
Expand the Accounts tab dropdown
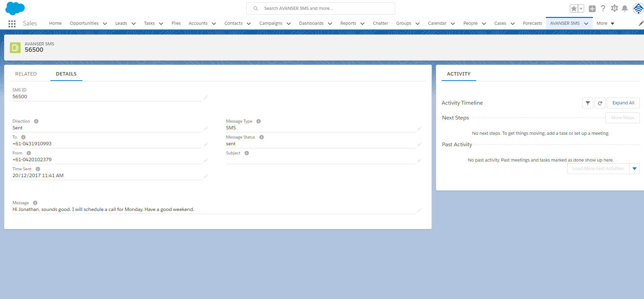pyautogui.click(x=214, y=24)
